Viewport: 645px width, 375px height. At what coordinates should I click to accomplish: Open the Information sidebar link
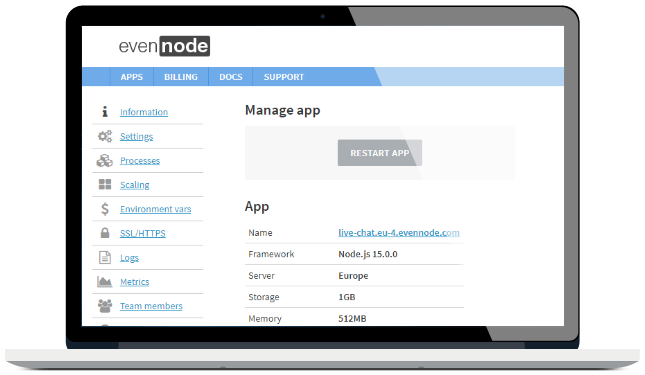(144, 112)
